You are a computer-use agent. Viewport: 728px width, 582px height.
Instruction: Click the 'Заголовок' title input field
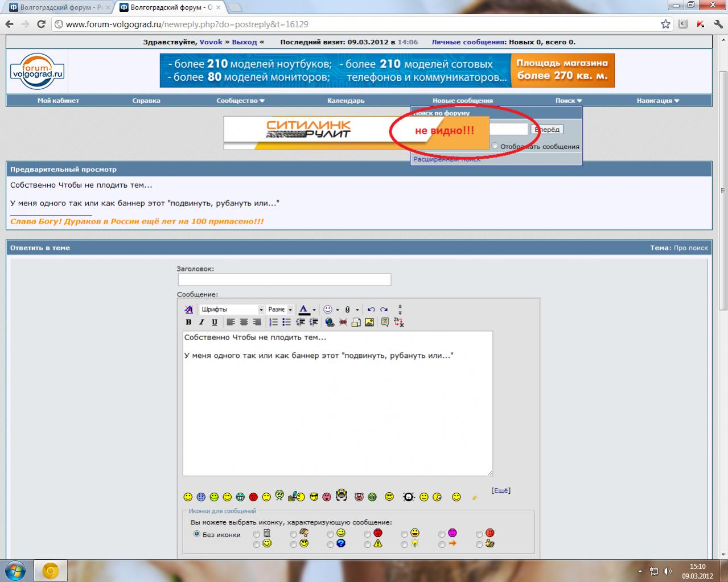(285, 279)
